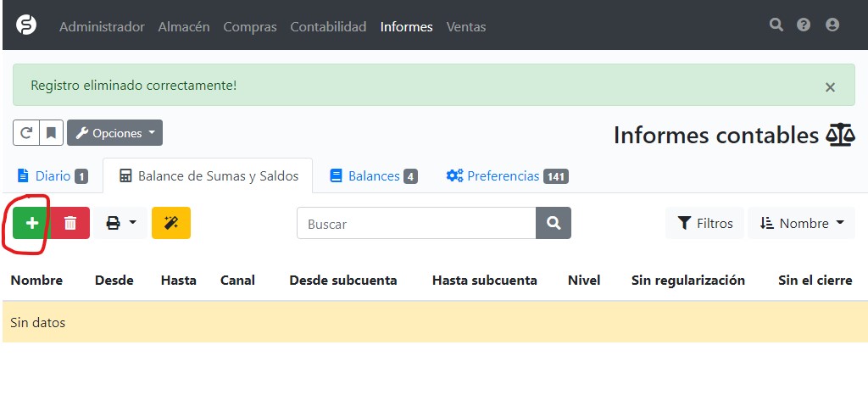This screenshot has width=868, height=406.
Task: Click the magnifier search button beside Buscar
Action: click(554, 223)
